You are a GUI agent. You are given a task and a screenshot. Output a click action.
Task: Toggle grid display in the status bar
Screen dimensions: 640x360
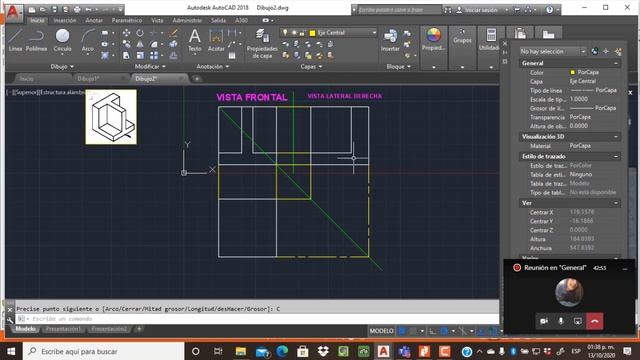tap(402, 331)
